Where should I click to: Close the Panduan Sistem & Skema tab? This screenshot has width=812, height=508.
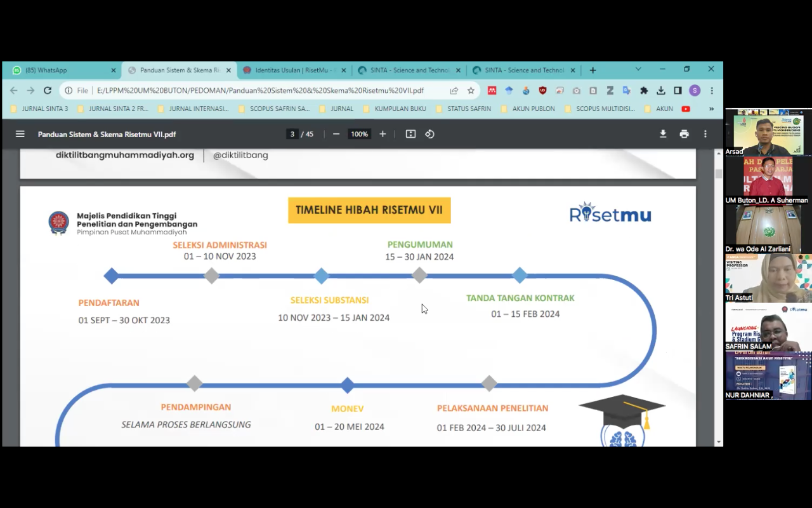click(x=228, y=70)
